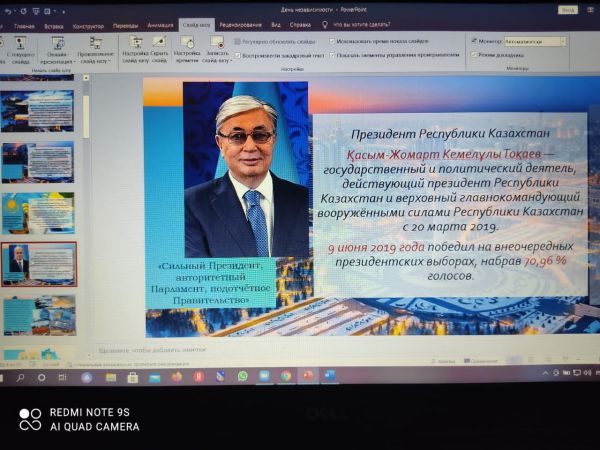Screen dimensions: 600x450
Task: Enable Режим докладчика checkbox
Action: (x=473, y=54)
